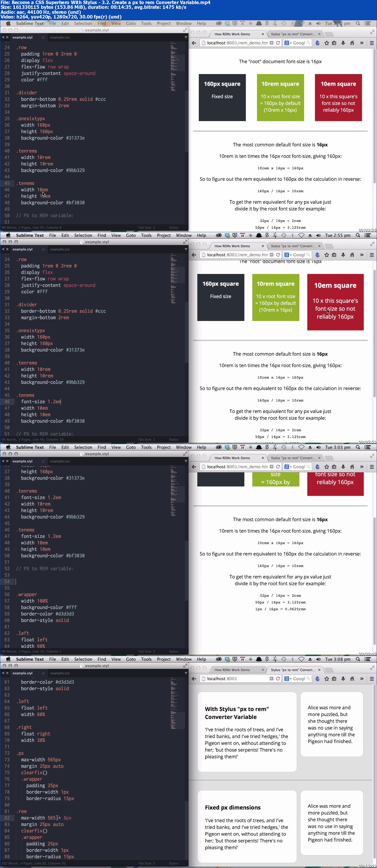This screenshot has height=868, width=377.
Task: Click downloads arrow icon in 3:08 pm frame
Action: point(343,679)
